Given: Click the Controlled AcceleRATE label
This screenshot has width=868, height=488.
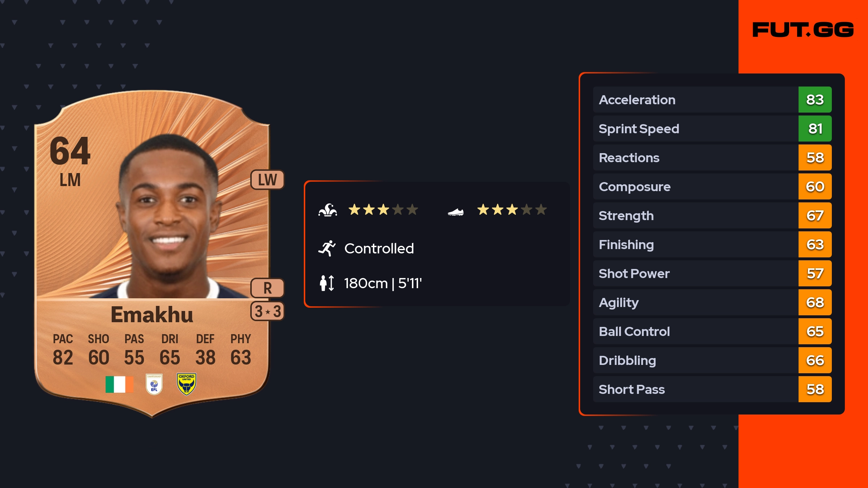Looking at the screenshot, I should pos(379,248).
